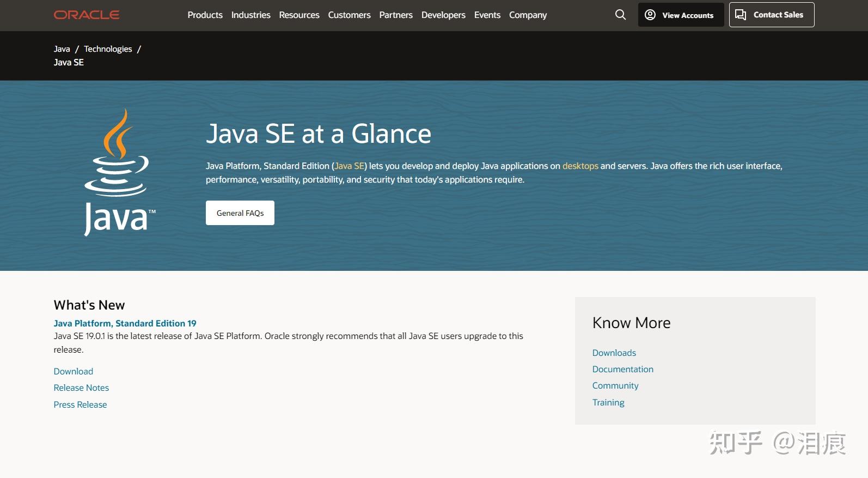868x478 pixels.
Task: Click the Oracle logo
Action: [x=87, y=15]
